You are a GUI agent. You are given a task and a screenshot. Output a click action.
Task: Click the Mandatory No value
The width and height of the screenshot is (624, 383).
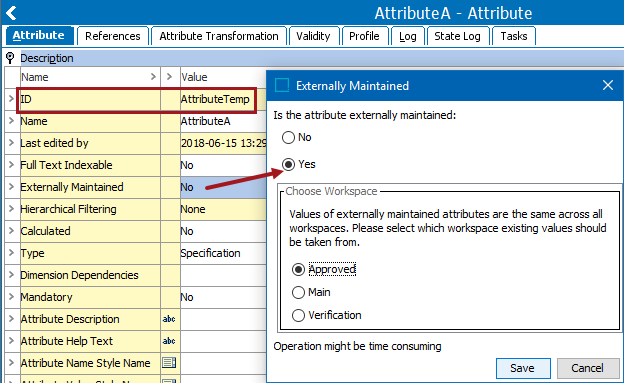[x=187, y=297]
